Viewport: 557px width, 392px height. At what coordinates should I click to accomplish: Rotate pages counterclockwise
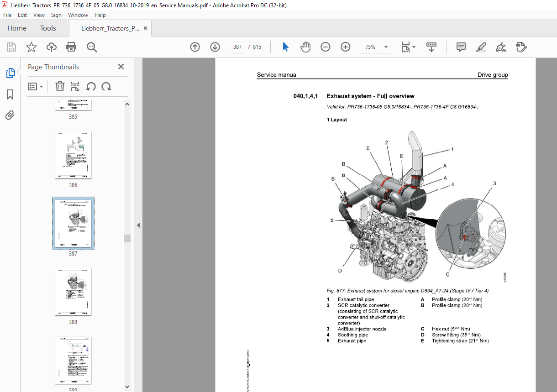click(91, 86)
